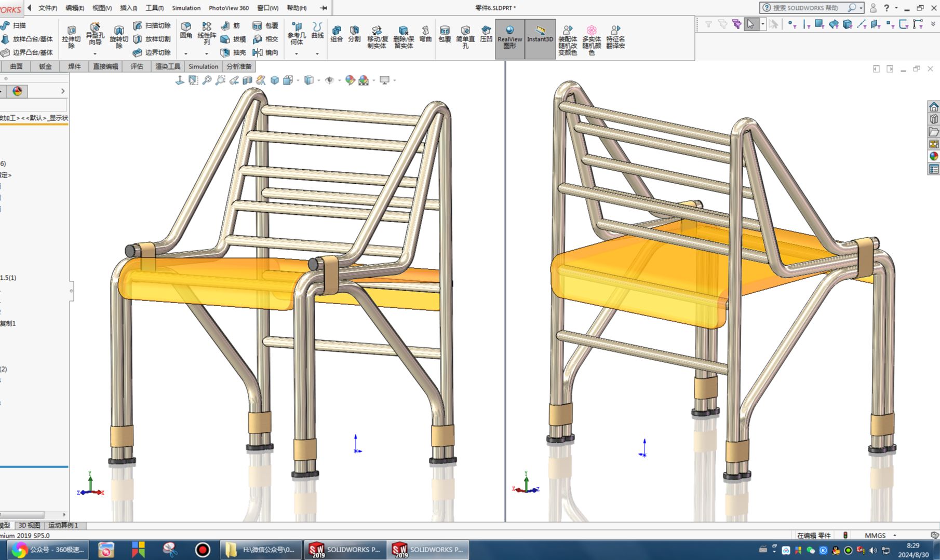The image size is (940, 560).
Task: Switch to the 渲染工具 render tools tab
Action: [167, 66]
